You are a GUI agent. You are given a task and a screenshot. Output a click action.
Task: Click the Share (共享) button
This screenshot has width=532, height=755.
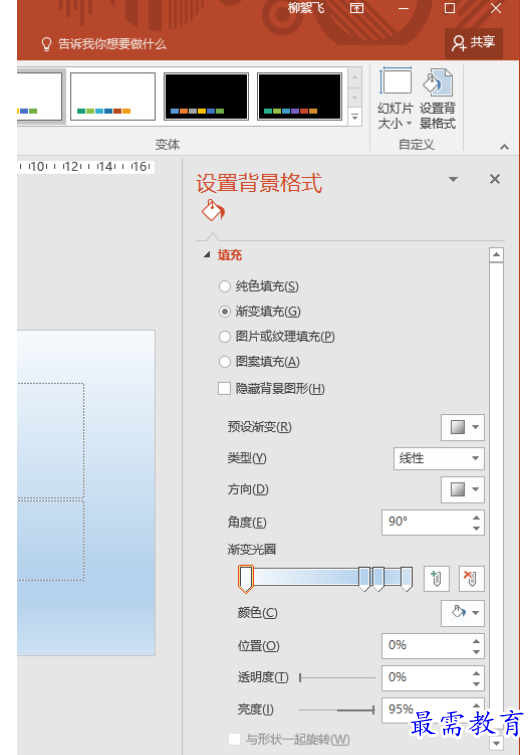pos(473,43)
